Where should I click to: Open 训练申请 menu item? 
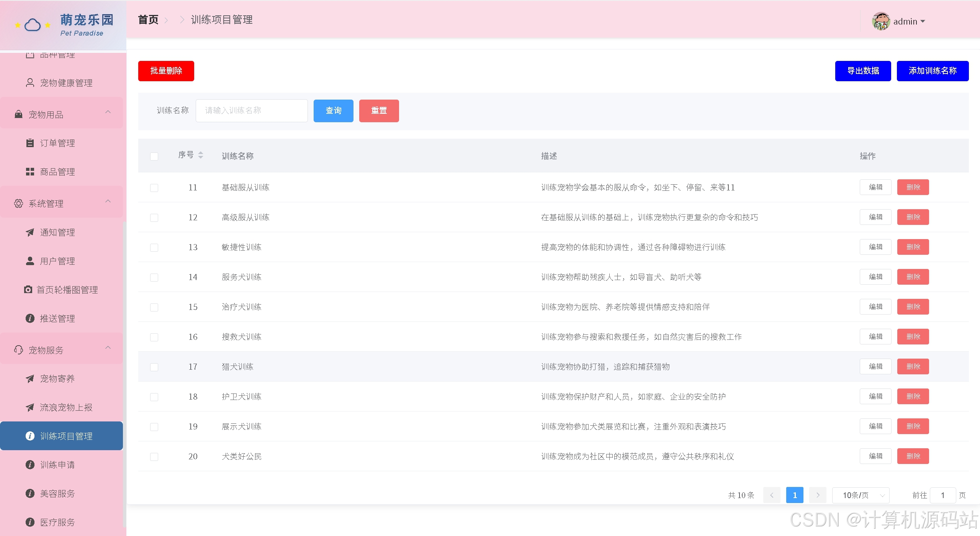61,465
